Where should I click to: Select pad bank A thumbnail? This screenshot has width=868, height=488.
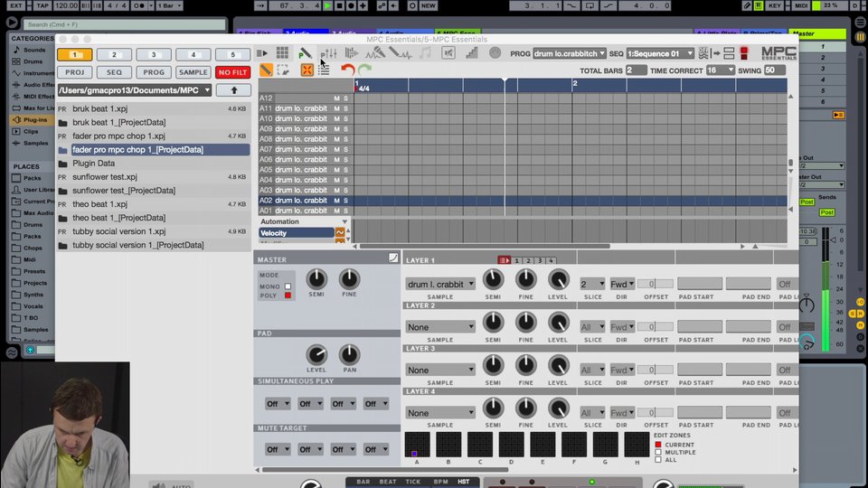point(417,445)
